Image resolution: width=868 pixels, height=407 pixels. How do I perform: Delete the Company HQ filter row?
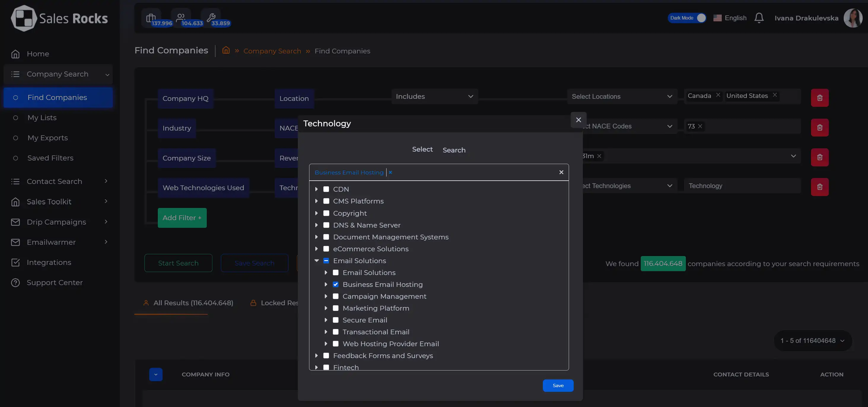tap(819, 98)
